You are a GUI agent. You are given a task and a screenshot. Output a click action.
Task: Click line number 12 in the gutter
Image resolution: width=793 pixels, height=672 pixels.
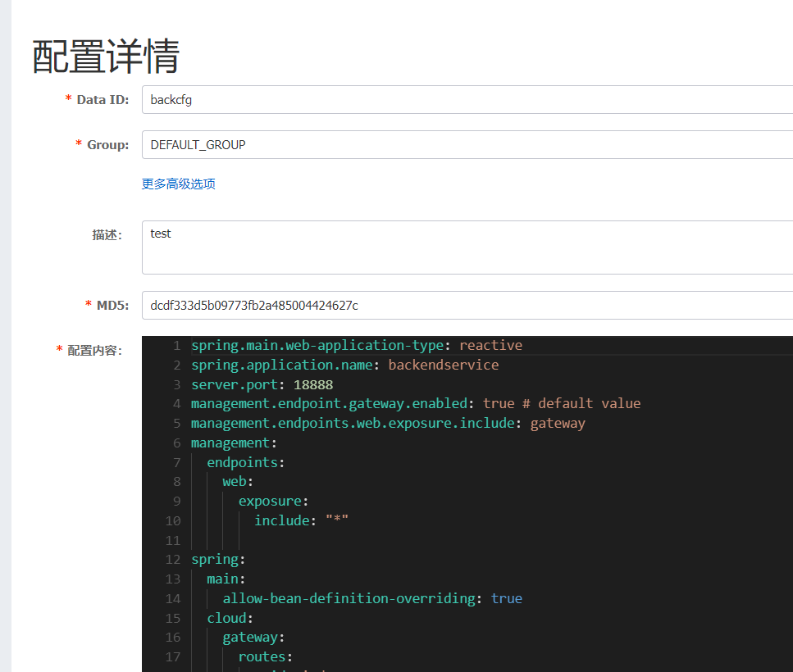pos(172,560)
